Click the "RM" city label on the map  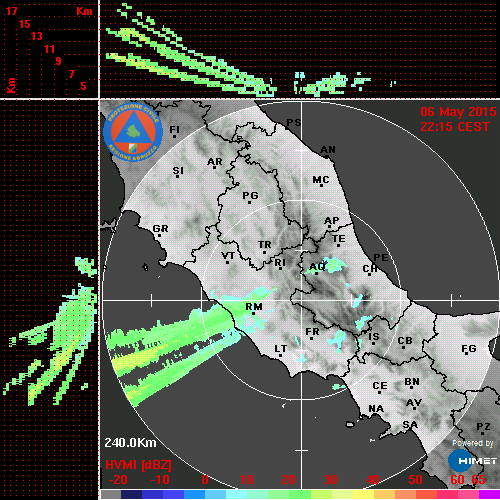tap(254, 307)
